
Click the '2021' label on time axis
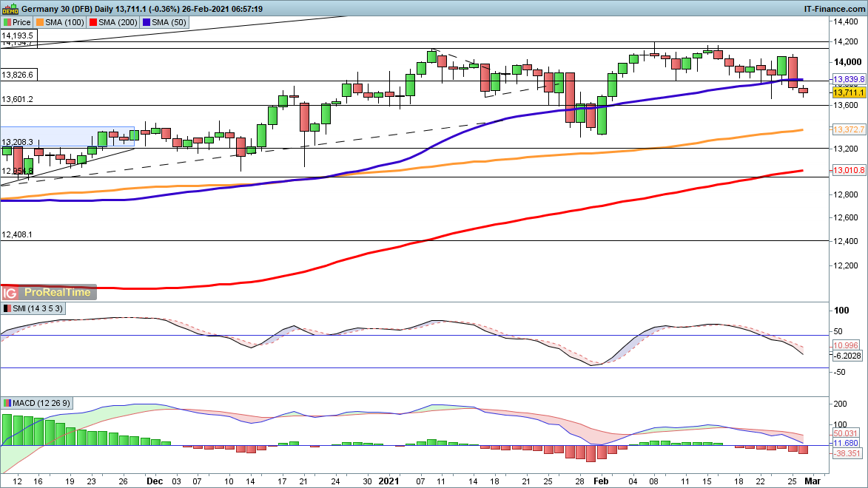click(388, 481)
